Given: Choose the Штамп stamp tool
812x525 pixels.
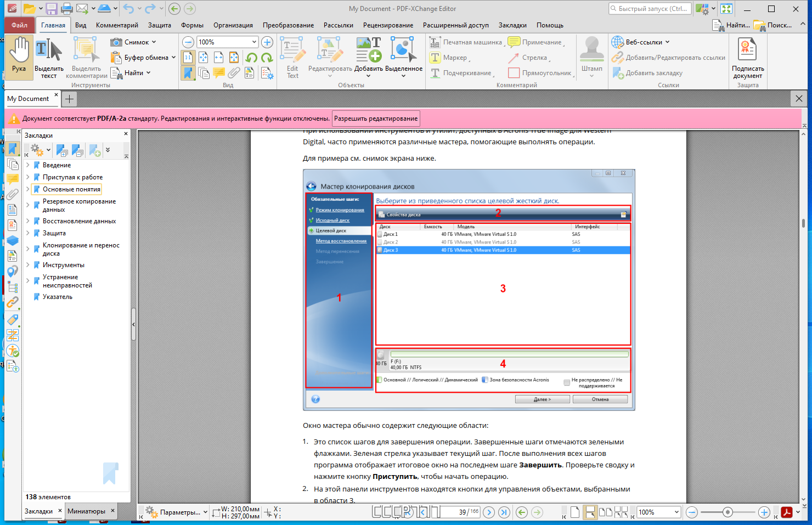Looking at the screenshot, I should point(592,57).
